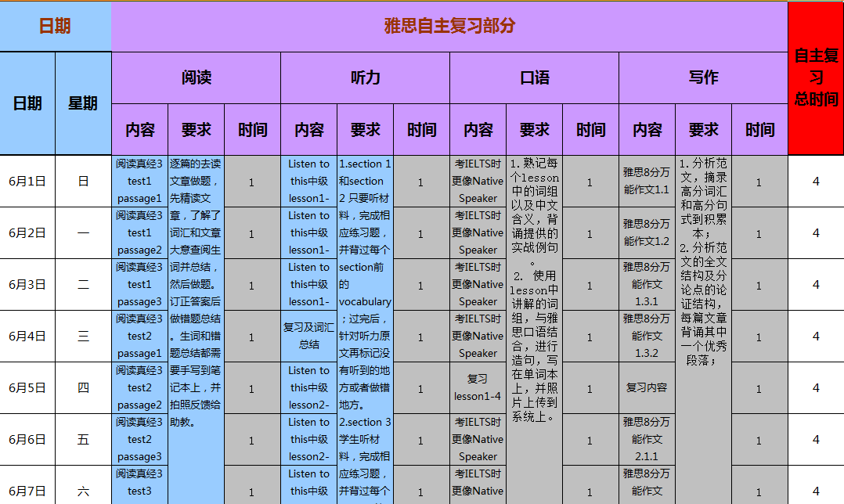Click the 口语 section header

click(534, 78)
